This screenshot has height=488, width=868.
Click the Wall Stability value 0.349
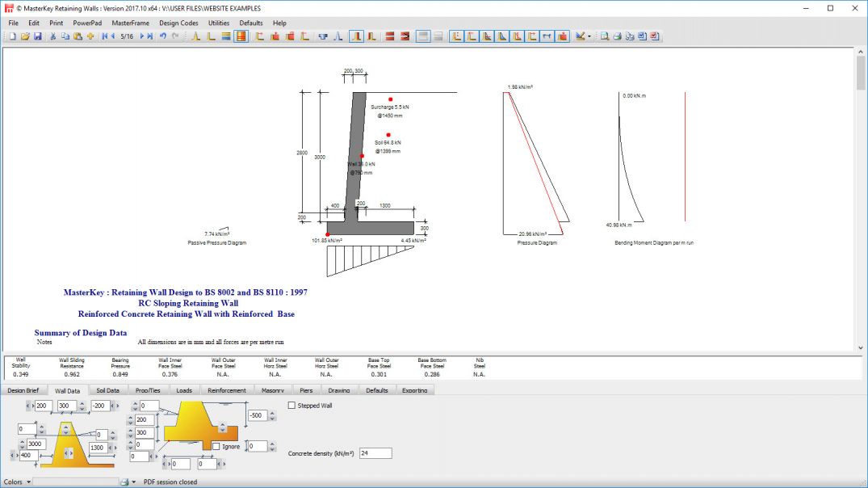20,374
